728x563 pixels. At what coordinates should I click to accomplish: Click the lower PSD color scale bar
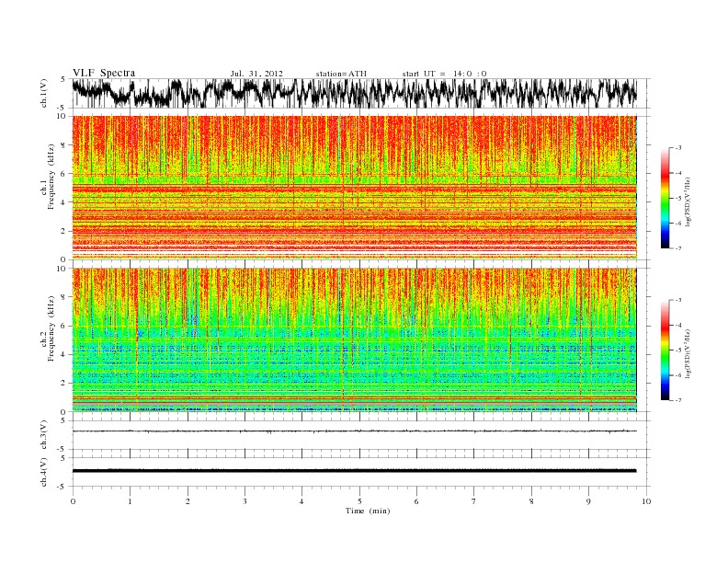(665, 350)
